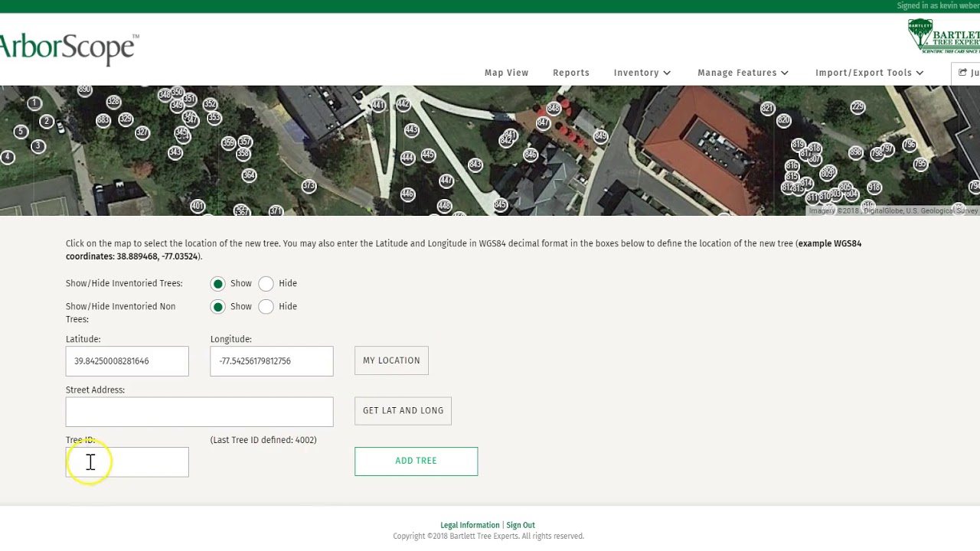
Task: Select tree marker 849 on the map
Action: [x=600, y=136]
